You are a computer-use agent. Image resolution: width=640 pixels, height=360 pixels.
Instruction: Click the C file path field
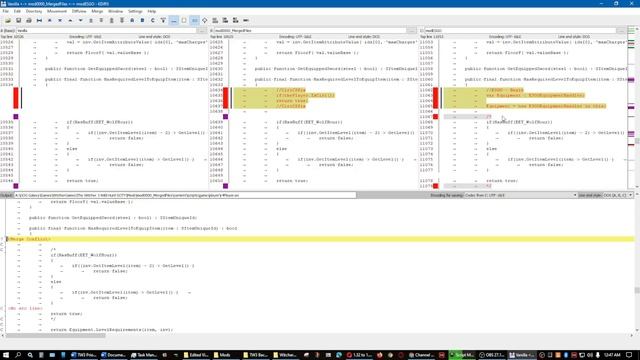[520, 31]
